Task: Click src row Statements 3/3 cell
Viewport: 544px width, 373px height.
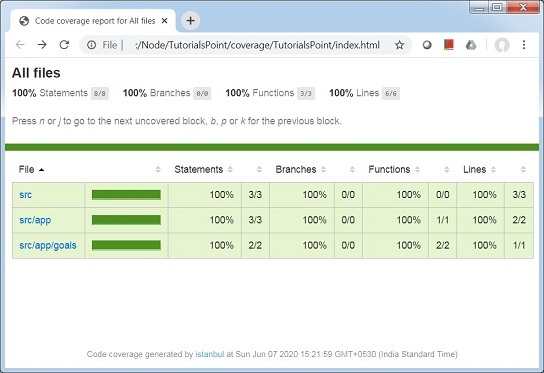Action: click(x=255, y=195)
